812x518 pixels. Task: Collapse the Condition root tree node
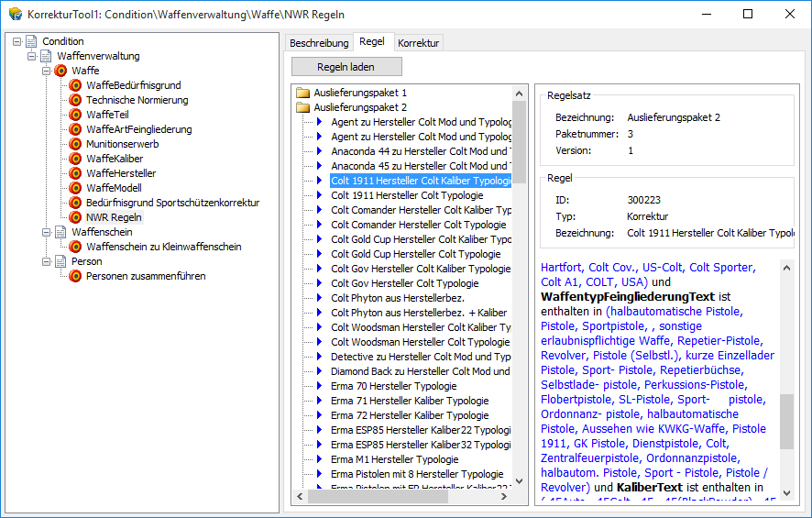[x=17, y=41]
